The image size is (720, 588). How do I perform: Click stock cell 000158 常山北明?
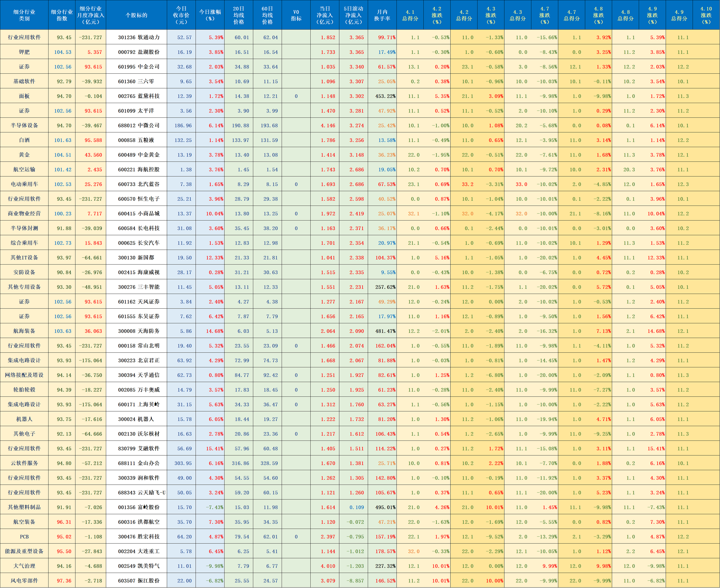coord(137,345)
